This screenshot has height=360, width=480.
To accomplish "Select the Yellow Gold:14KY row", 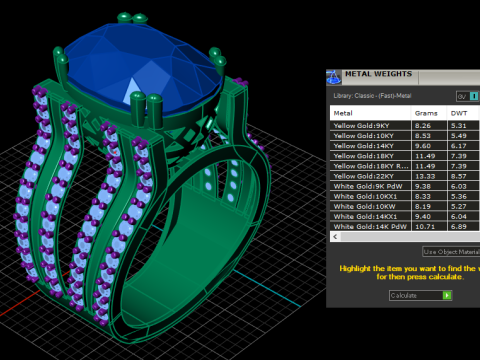I will pos(405,146).
